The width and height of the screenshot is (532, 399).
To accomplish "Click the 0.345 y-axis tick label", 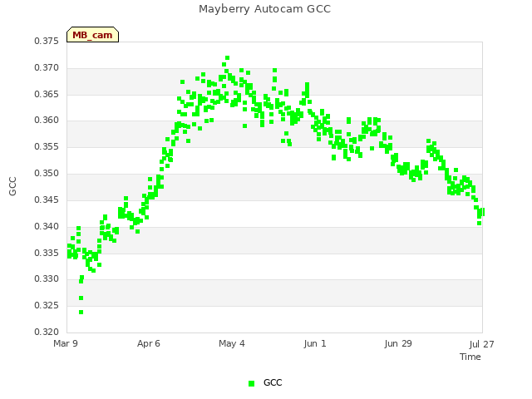I will (47, 199).
